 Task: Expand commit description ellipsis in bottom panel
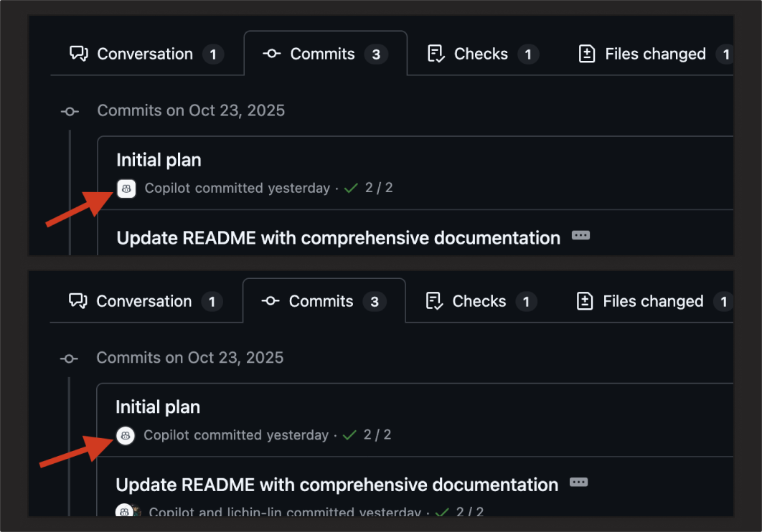(579, 483)
